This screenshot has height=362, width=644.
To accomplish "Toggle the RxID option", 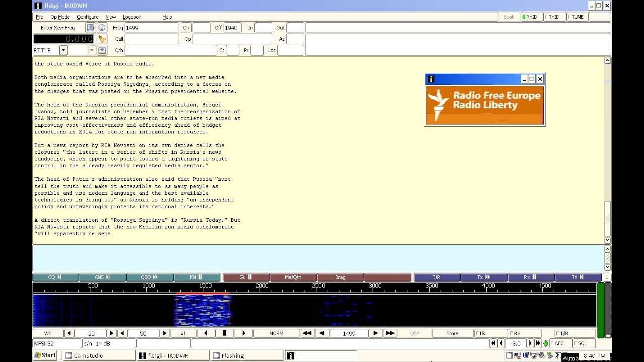I will [531, 17].
